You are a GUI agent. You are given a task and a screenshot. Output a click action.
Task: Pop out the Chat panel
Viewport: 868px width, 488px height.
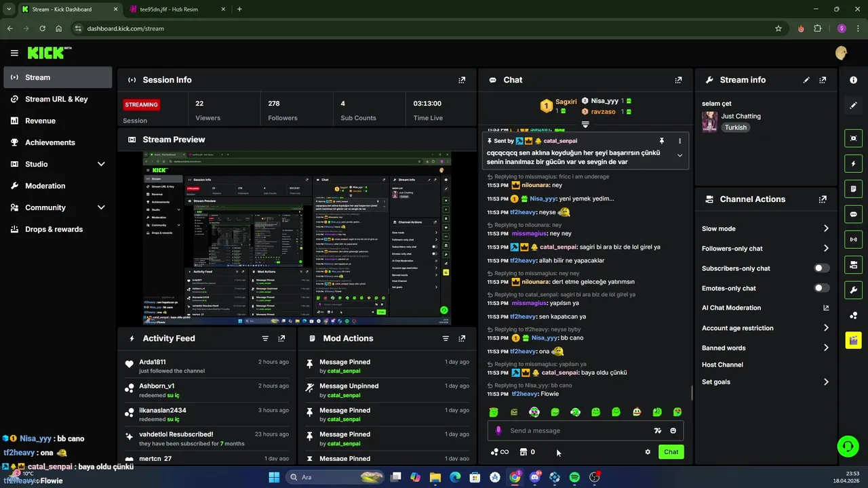point(678,80)
